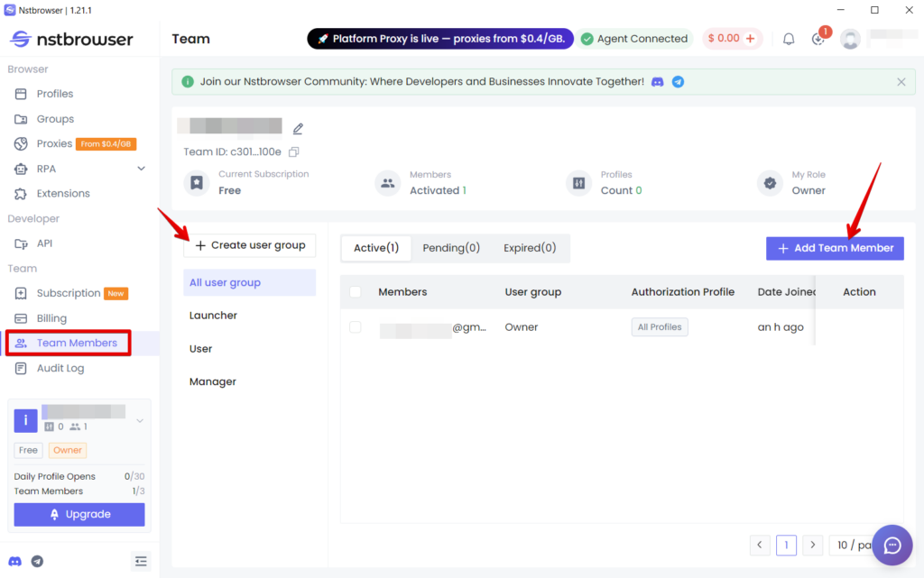Click the Free plan tag in sidebar

click(x=28, y=450)
